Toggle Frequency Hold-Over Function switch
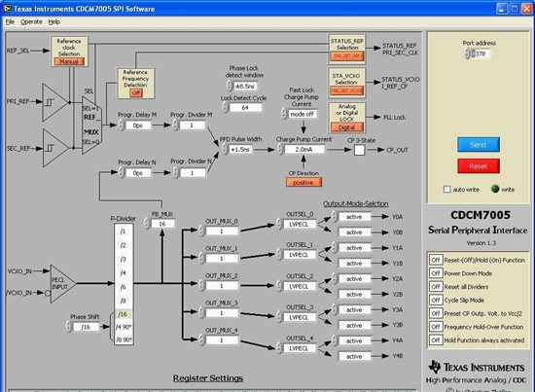535x392 pixels. point(436,327)
